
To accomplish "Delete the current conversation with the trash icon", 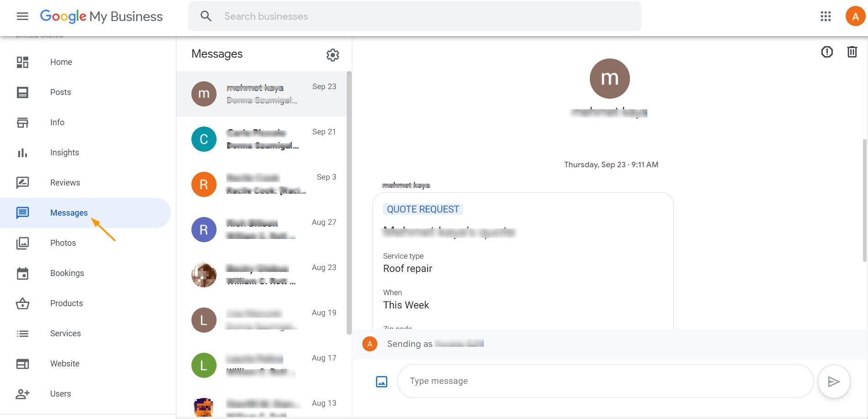I will (852, 52).
